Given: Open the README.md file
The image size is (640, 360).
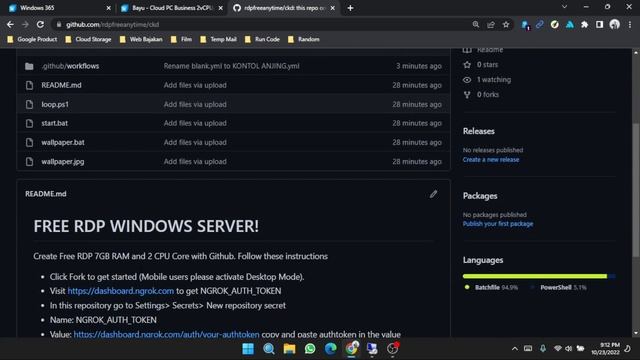Looking at the screenshot, I should point(61,85).
